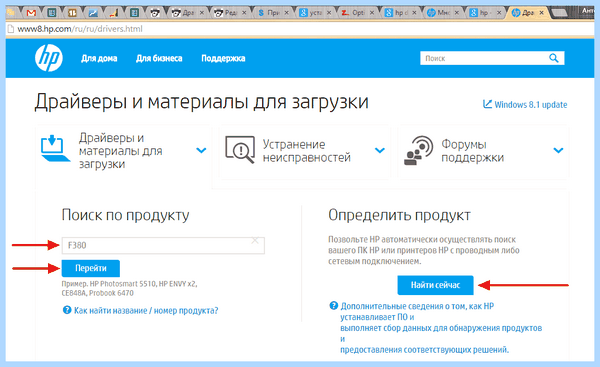
Task: Clear the product field with its X icon
Action: point(255,241)
